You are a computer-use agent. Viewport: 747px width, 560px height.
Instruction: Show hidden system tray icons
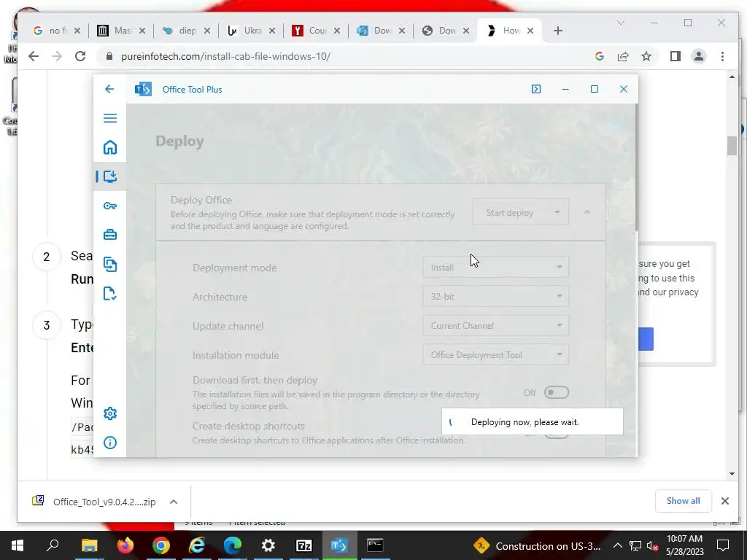(617, 545)
